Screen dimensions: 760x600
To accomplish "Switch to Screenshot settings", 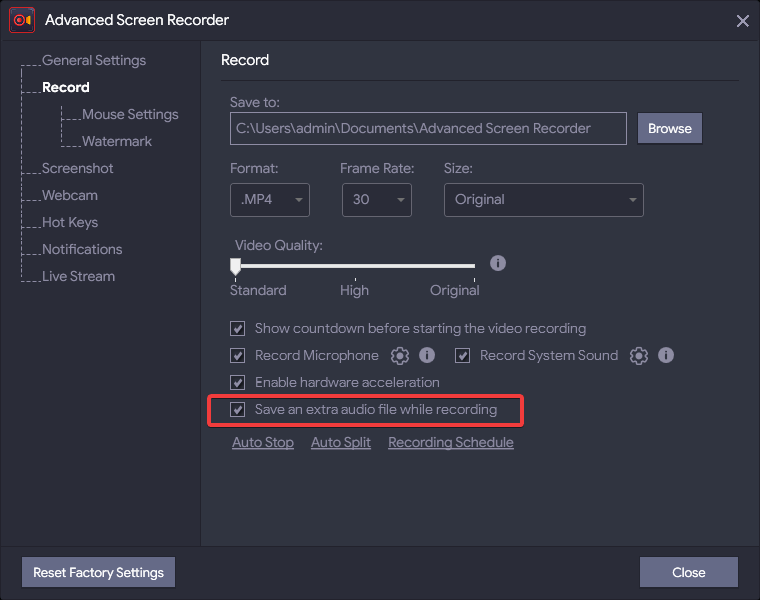I will (78, 168).
